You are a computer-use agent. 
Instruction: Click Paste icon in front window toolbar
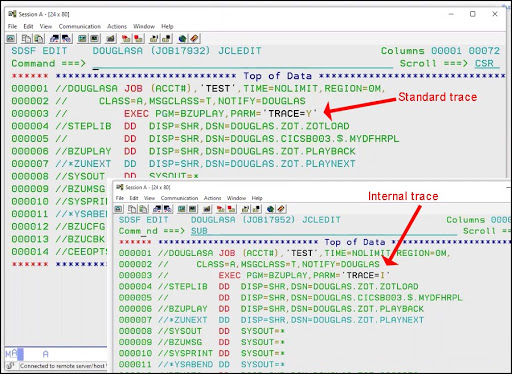(143, 209)
